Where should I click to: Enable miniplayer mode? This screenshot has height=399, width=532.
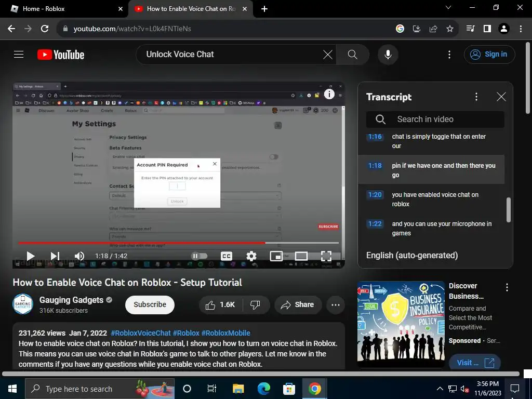[x=276, y=256]
